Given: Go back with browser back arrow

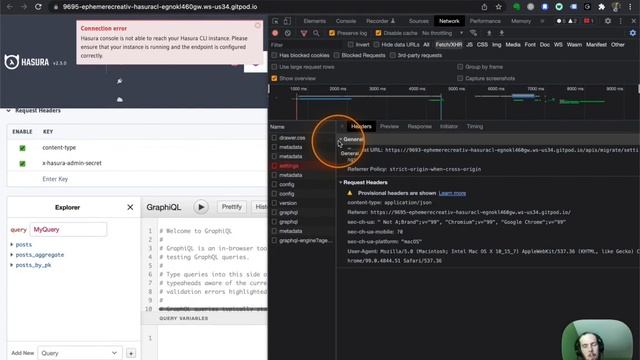Looking at the screenshot, I should pos(10,7).
